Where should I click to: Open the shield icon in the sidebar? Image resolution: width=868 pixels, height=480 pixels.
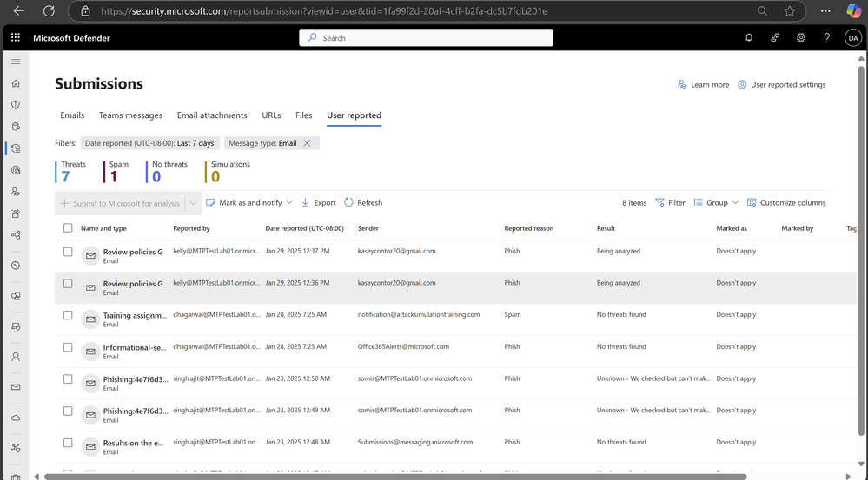[16, 105]
